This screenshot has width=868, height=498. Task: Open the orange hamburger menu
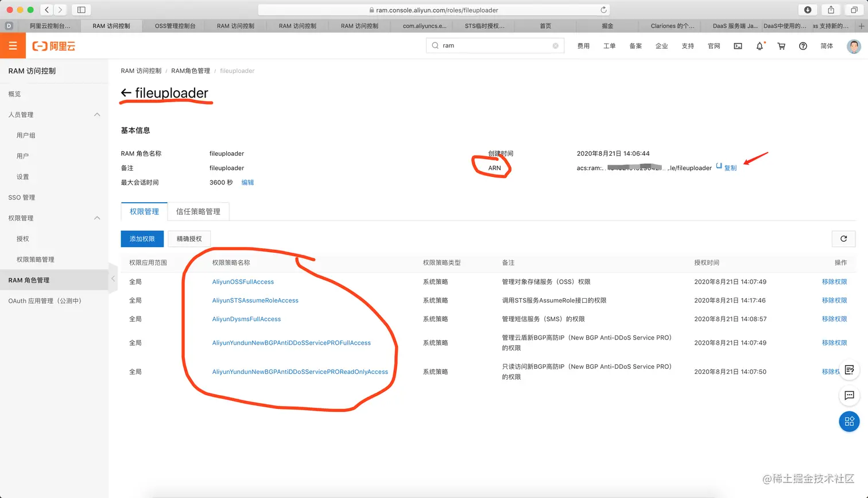click(x=13, y=46)
